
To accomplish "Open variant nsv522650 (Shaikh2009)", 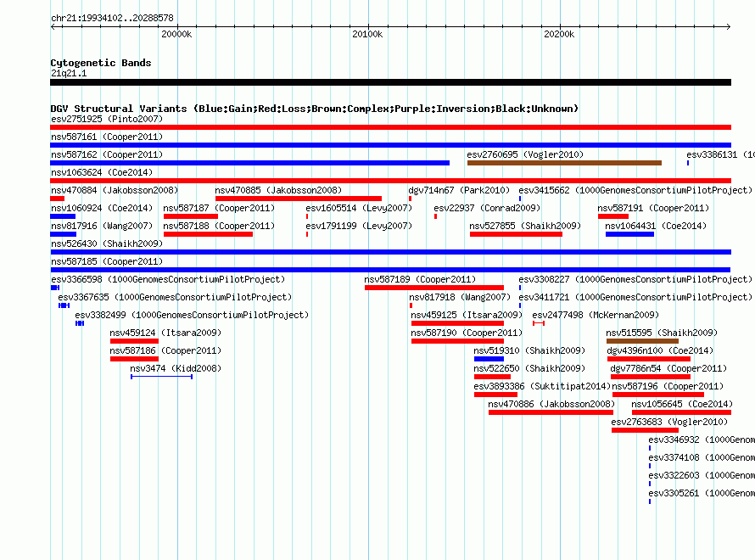I will [529, 368].
